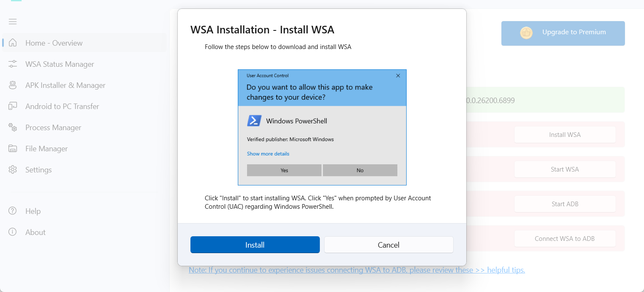The image size is (644, 292).
Task: Click the Connect WSA to ADB button
Action: coord(564,239)
